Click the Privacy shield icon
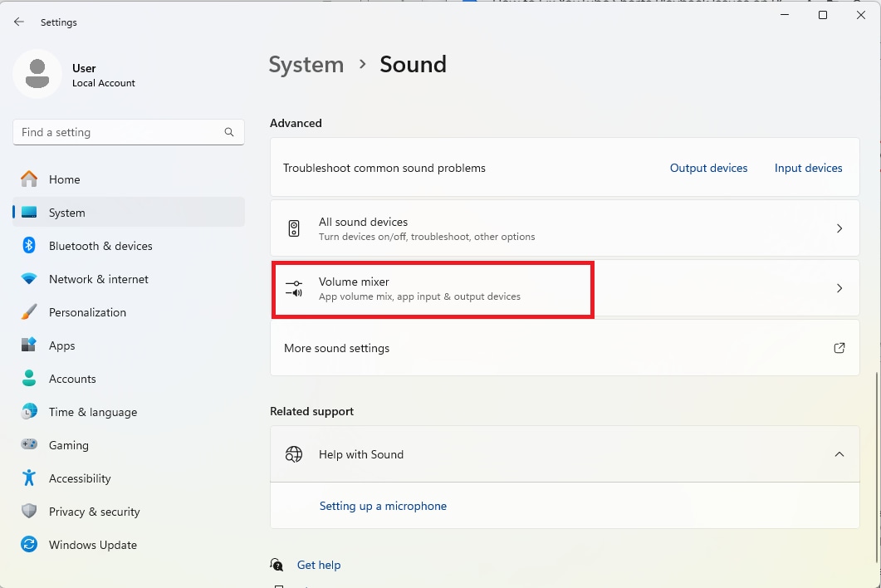The height and width of the screenshot is (588, 881). tap(29, 511)
